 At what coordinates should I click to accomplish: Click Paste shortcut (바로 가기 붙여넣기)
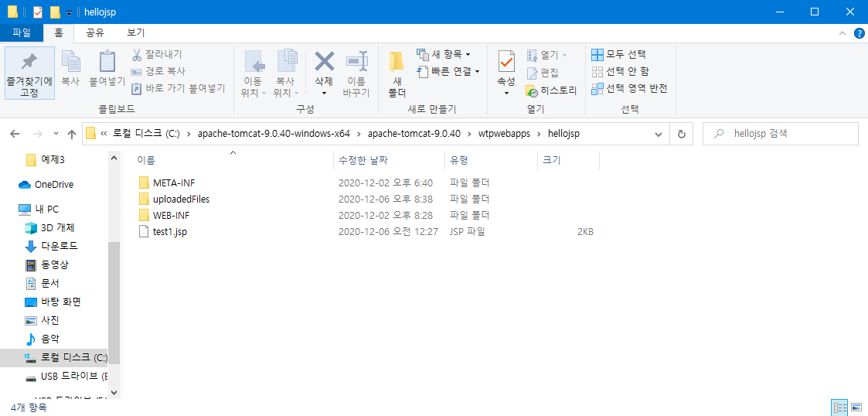[179, 88]
